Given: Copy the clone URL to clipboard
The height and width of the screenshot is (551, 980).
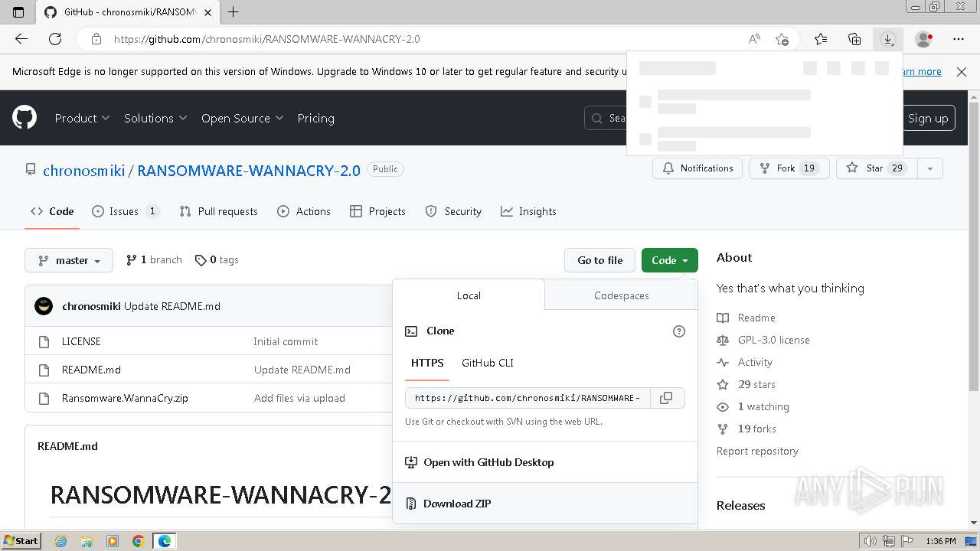Looking at the screenshot, I should click(x=666, y=398).
